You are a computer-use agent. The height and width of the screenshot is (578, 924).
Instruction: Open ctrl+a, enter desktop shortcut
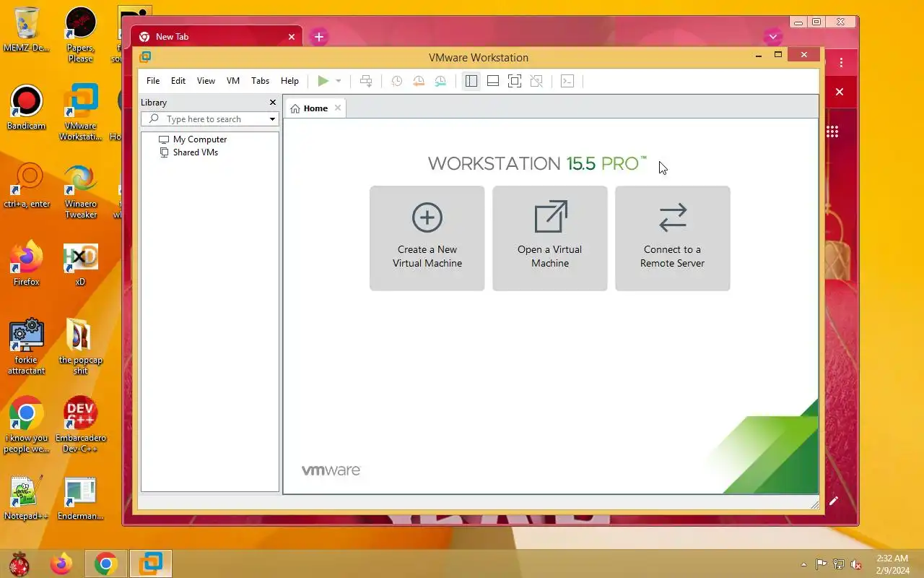[x=27, y=186]
